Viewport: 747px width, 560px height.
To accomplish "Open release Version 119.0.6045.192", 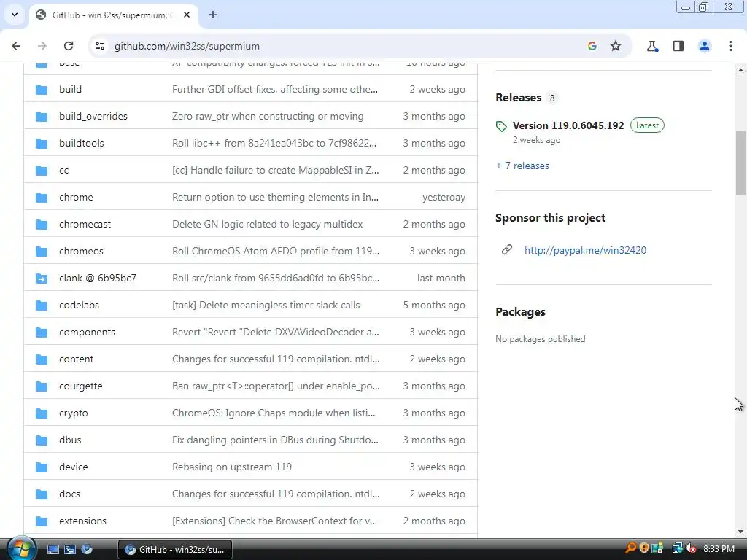I will pyautogui.click(x=568, y=125).
